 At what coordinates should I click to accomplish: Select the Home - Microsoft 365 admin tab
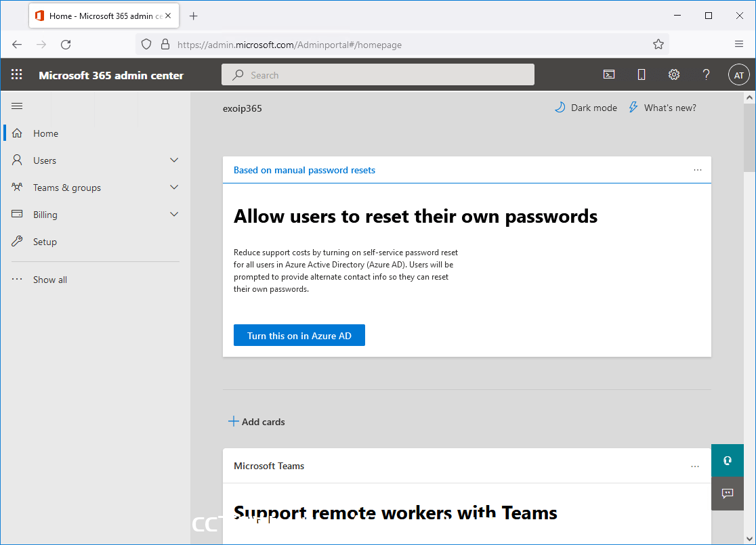pos(104,16)
